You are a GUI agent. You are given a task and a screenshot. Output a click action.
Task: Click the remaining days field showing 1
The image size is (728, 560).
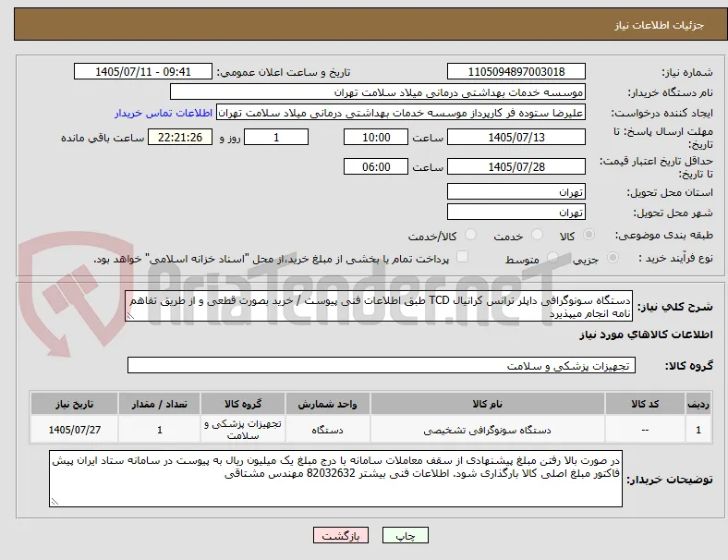click(x=276, y=138)
